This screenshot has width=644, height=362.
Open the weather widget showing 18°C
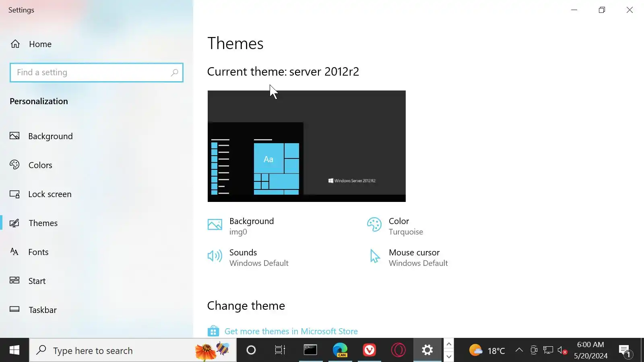[x=487, y=350]
